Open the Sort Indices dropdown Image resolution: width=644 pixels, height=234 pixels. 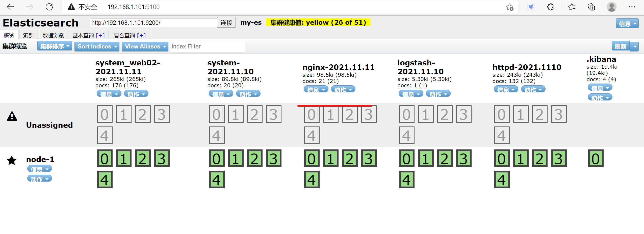pyautogui.click(x=97, y=46)
